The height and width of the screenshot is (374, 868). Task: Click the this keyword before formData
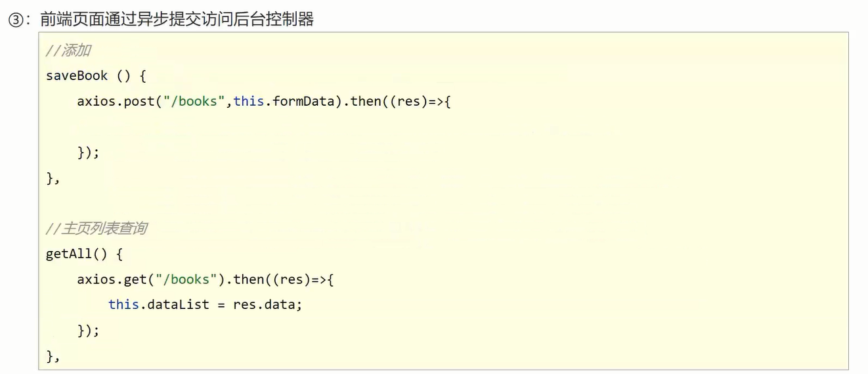click(x=248, y=101)
